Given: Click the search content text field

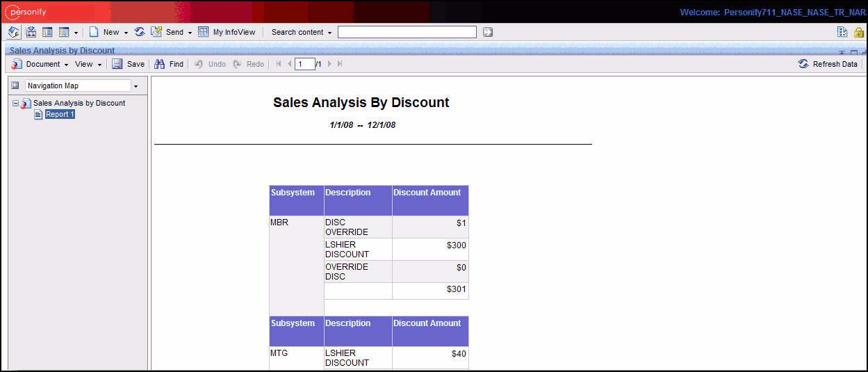Looking at the screenshot, I should pos(407,32).
